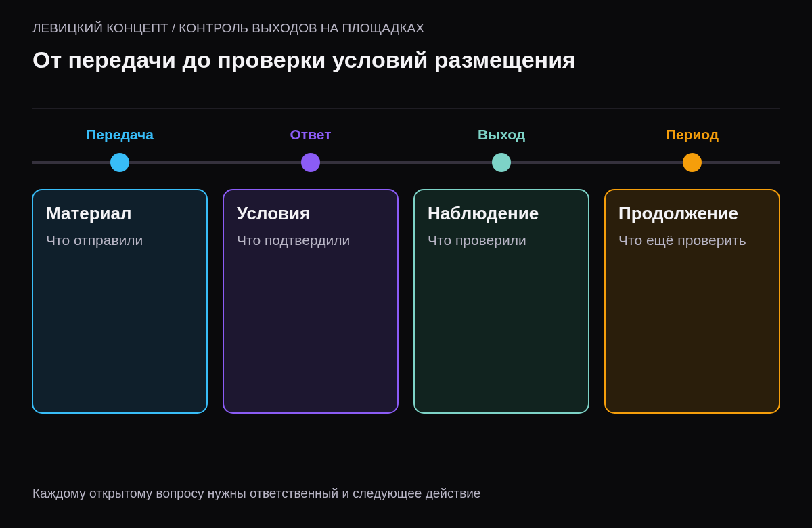The height and width of the screenshot is (528, 812).
Task: Select the Ответ stage label
Action: pos(311,135)
